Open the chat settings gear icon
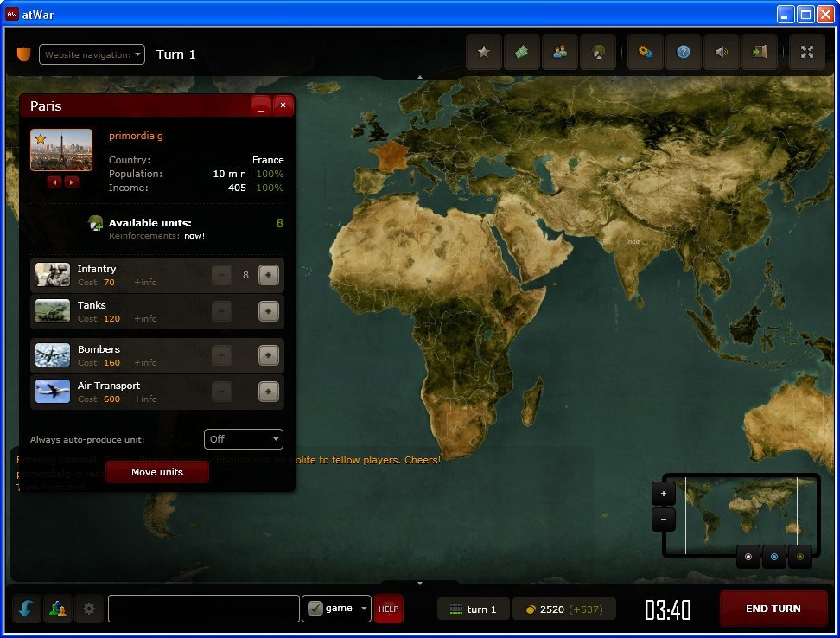 pos(89,609)
